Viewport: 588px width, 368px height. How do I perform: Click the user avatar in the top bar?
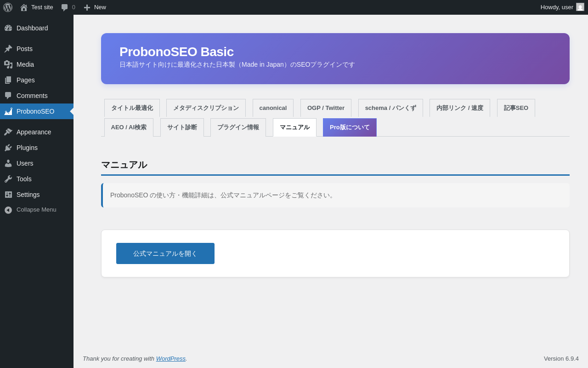coord(580,7)
